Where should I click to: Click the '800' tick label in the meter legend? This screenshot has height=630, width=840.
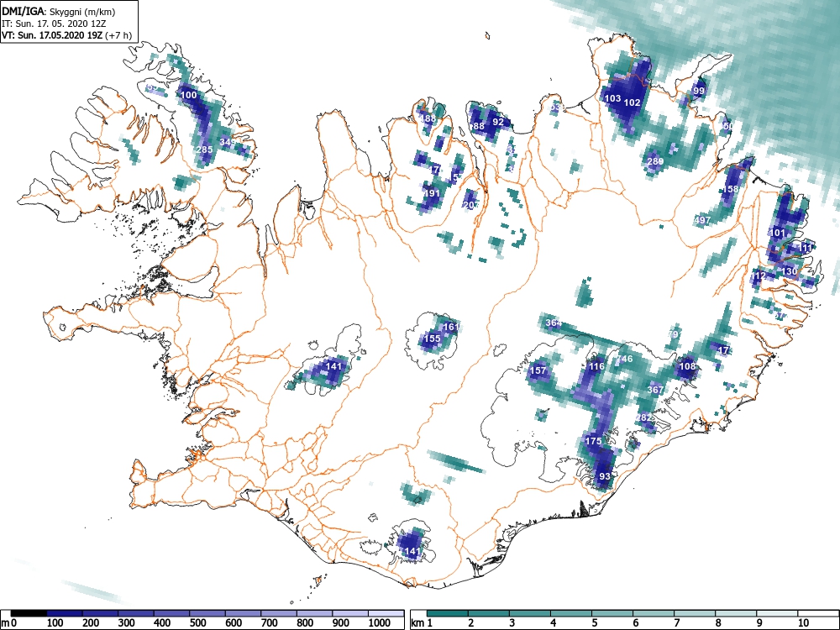pos(305,623)
